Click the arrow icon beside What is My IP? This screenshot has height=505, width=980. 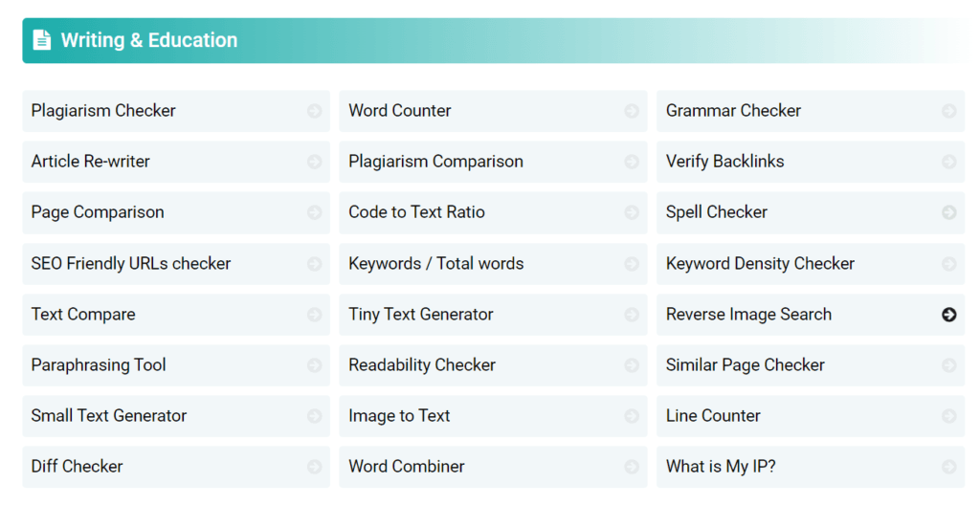tap(948, 467)
